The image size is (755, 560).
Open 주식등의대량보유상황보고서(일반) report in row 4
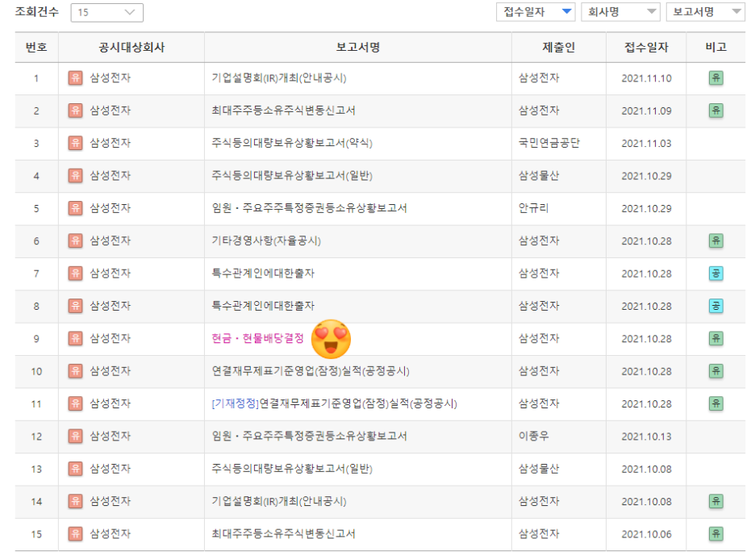pyautogui.click(x=292, y=176)
